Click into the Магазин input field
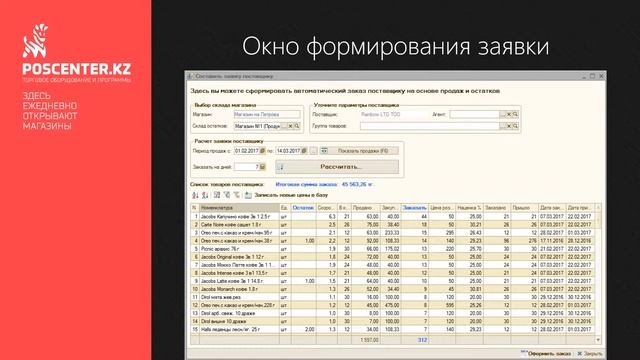 click(267, 115)
